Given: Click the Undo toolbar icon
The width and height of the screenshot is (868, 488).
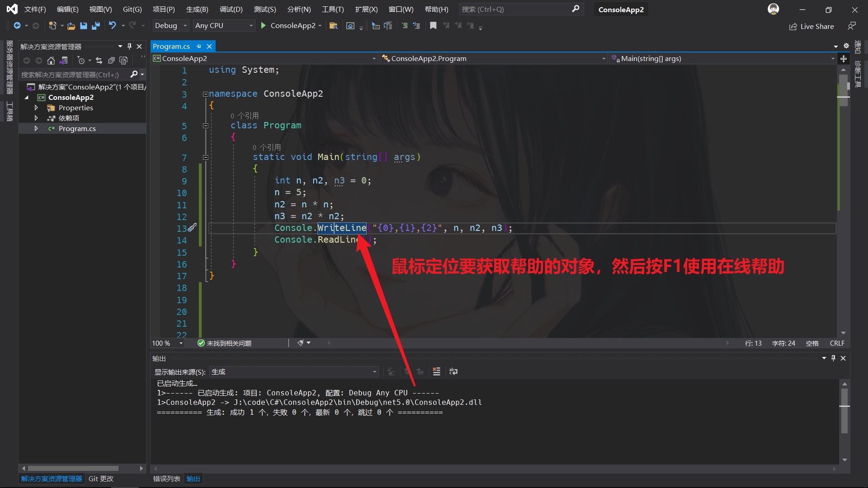Looking at the screenshot, I should (112, 26).
